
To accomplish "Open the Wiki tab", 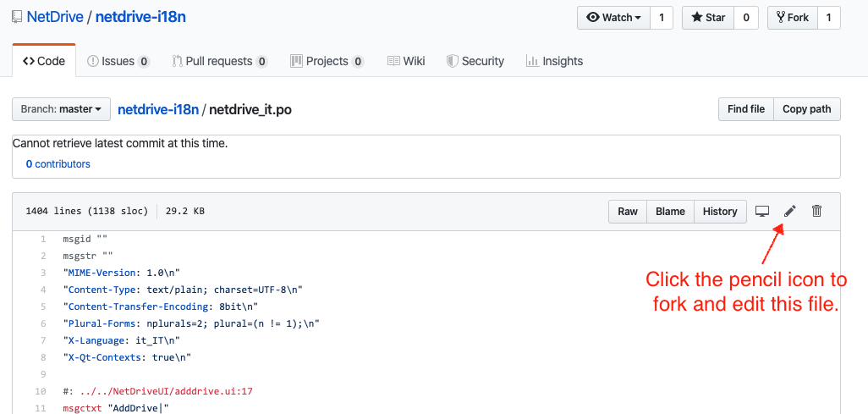I will point(406,61).
